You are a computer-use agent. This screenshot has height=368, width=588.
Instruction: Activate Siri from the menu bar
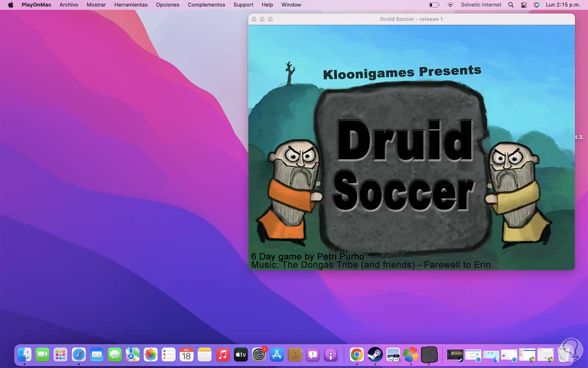click(x=537, y=4)
